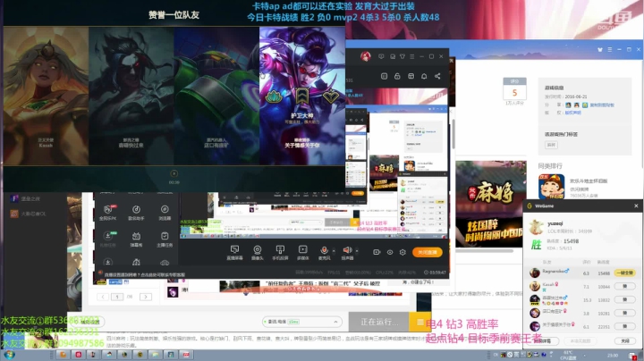The image size is (644, 361).
Task: Click the 一键全赞 like-all button
Action: click(624, 273)
